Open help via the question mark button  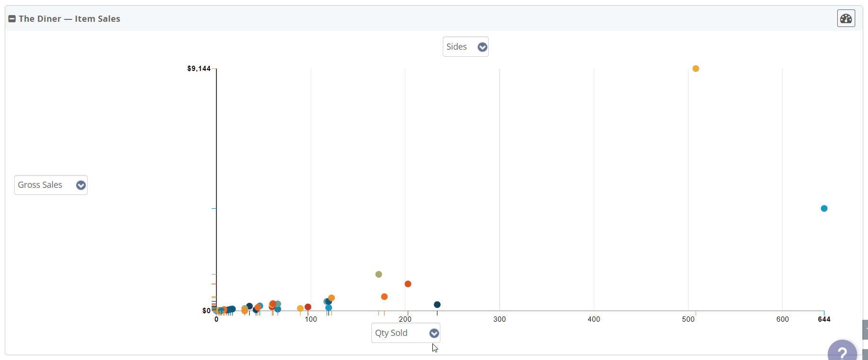tap(842, 352)
